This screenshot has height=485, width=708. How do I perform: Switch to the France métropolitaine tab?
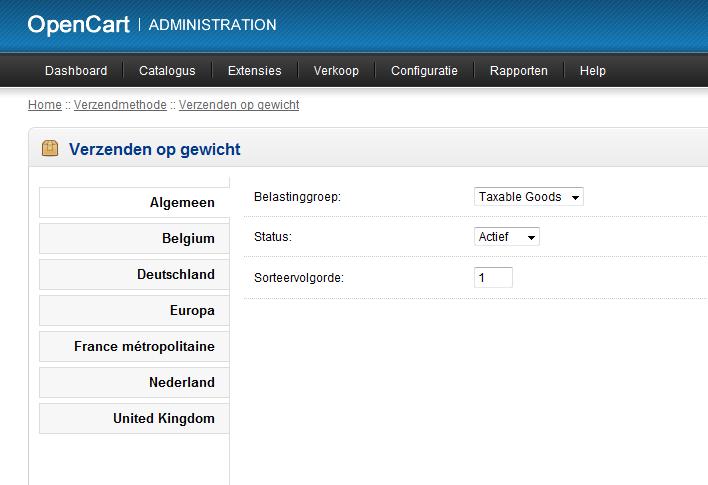tap(135, 346)
